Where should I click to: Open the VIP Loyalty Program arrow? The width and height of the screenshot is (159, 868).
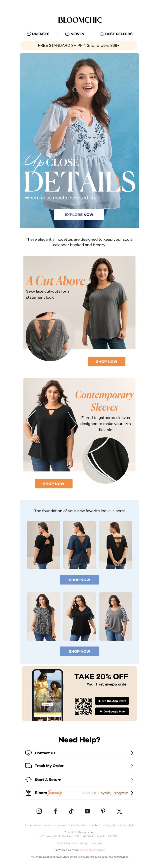tap(132, 793)
